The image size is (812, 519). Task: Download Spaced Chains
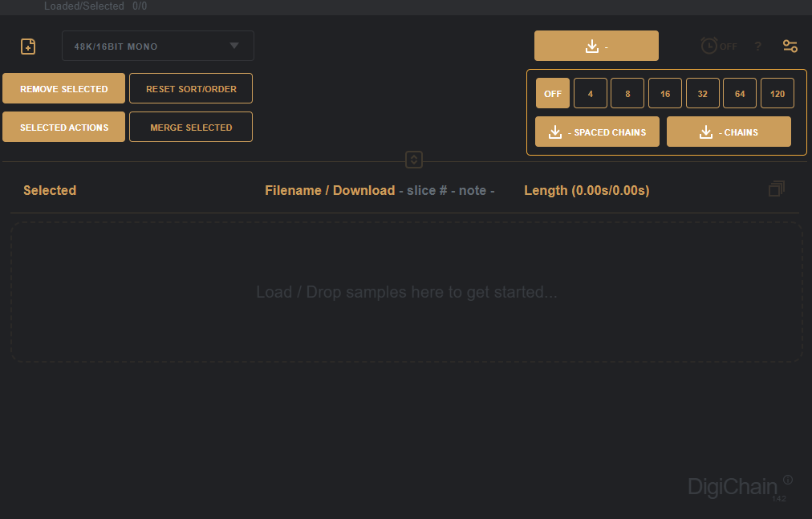coord(597,132)
